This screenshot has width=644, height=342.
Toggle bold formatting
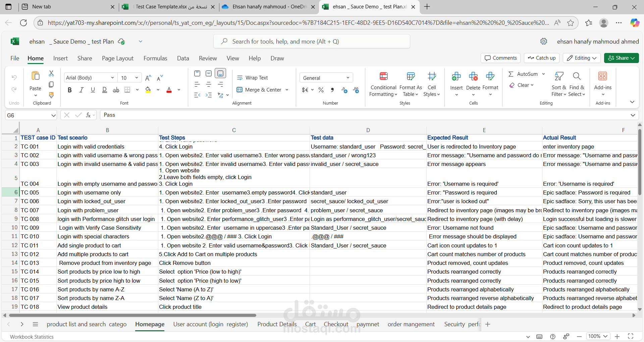click(x=70, y=90)
